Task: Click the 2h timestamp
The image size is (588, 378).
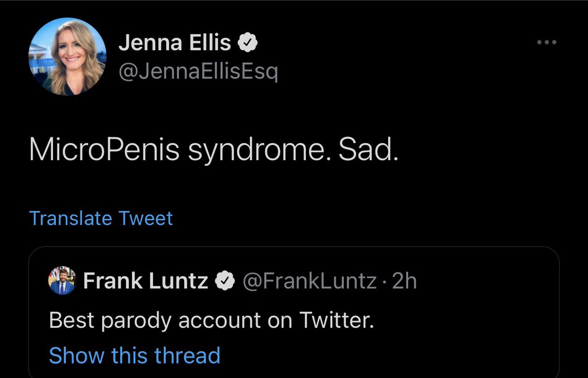Action: (404, 281)
